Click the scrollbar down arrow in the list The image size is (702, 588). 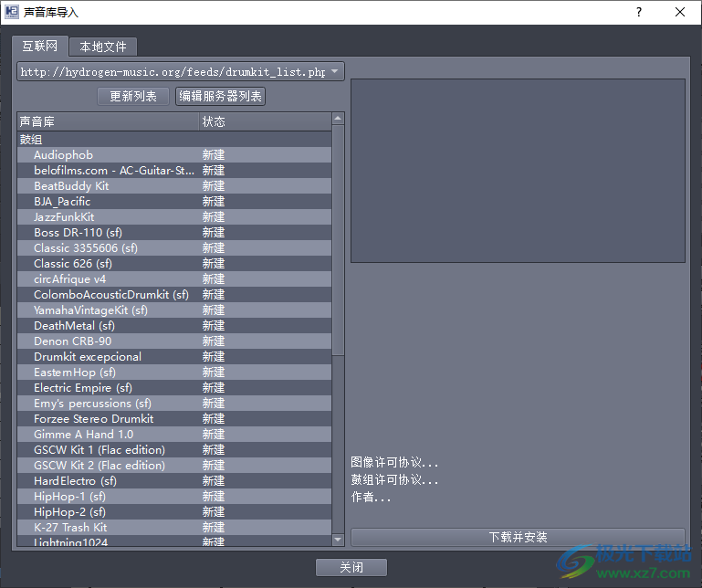point(338,541)
